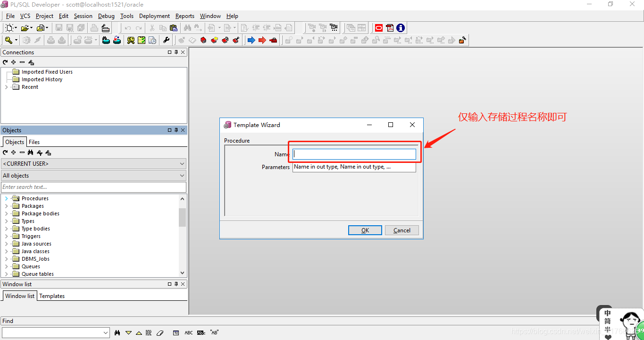Click the blue right arrow toolbar icon
The image size is (644, 340).
(x=251, y=40)
